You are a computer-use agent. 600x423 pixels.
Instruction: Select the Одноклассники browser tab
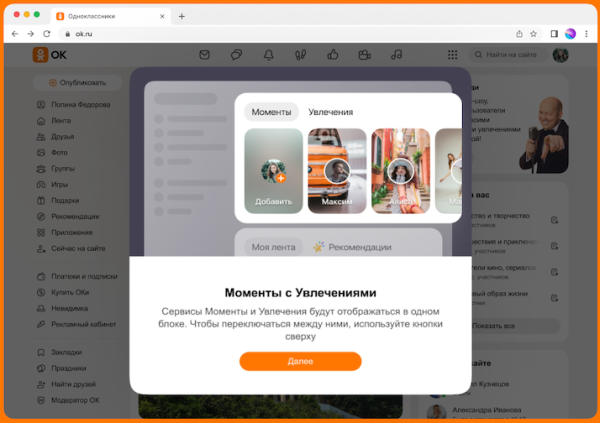point(111,16)
